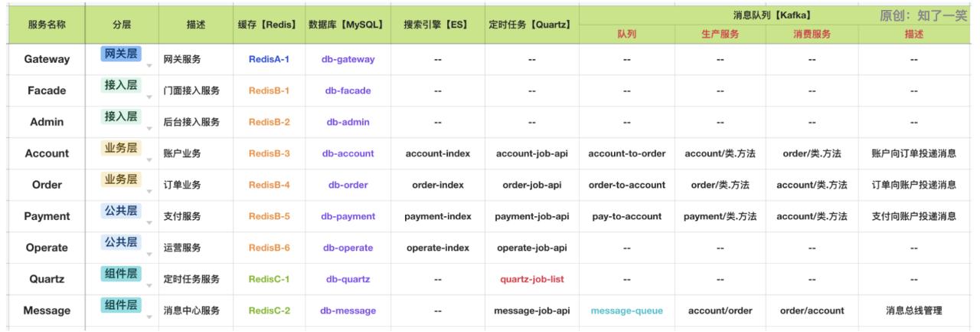Screen dimensions: 980x332
Task: Select the Admin service name cell
Action: click(47, 122)
